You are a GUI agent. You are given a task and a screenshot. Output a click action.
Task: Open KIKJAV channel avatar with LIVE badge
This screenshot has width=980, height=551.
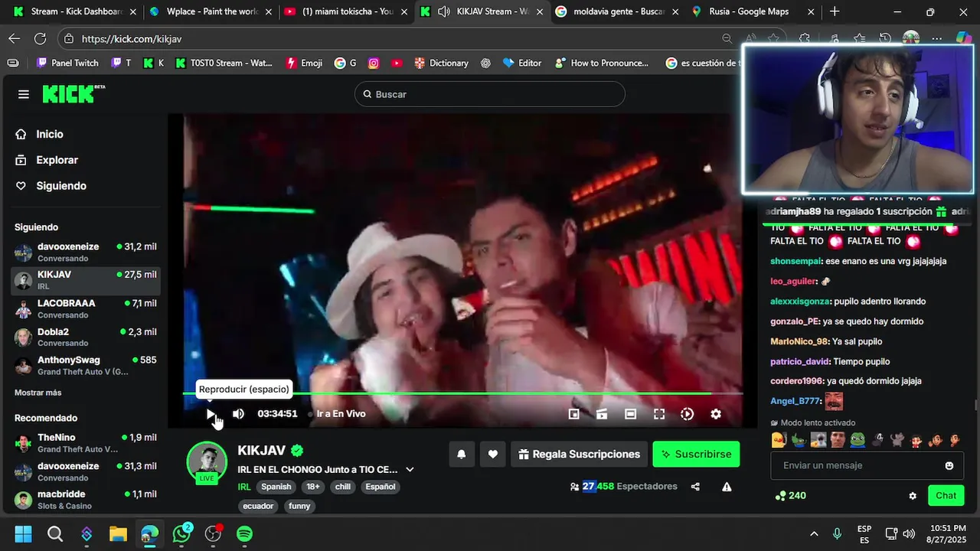[207, 462]
